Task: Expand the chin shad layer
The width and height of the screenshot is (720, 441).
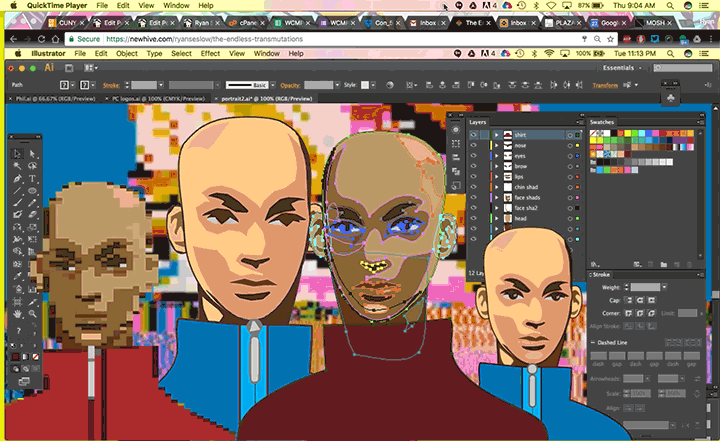Action: click(496, 187)
